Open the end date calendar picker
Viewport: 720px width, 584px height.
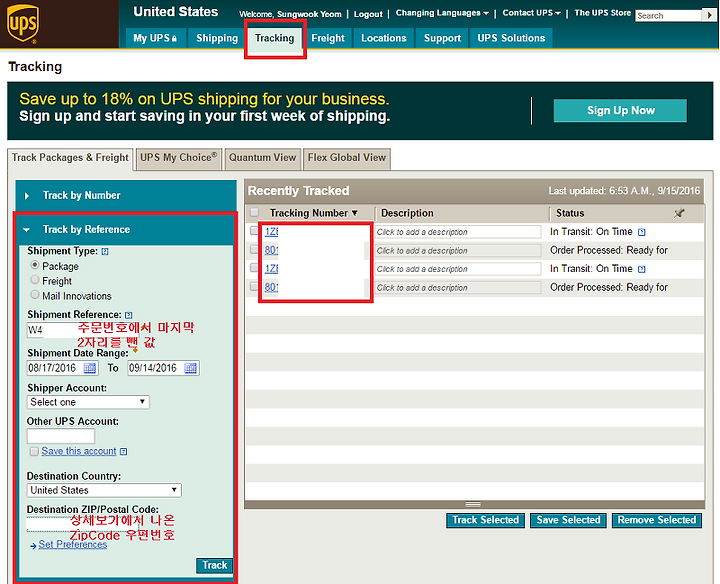190,368
